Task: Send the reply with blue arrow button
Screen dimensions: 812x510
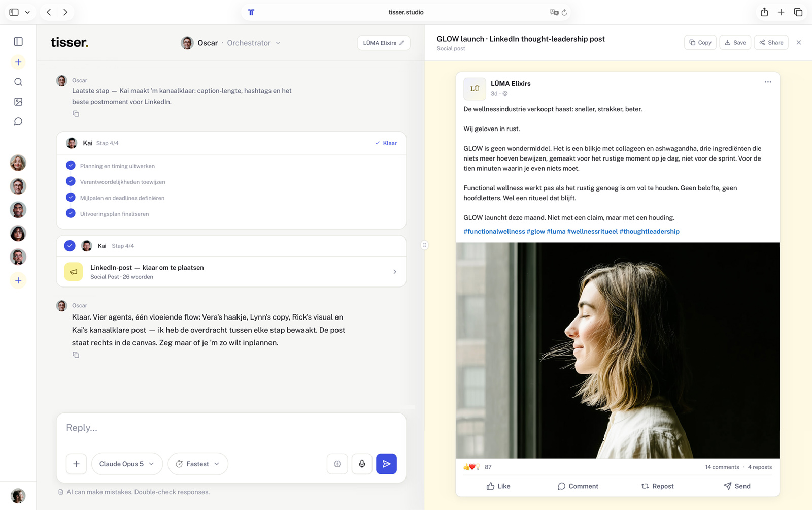Action: click(x=386, y=464)
